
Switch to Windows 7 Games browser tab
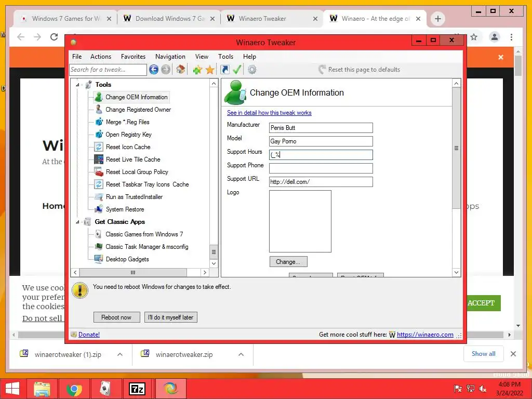point(66,19)
